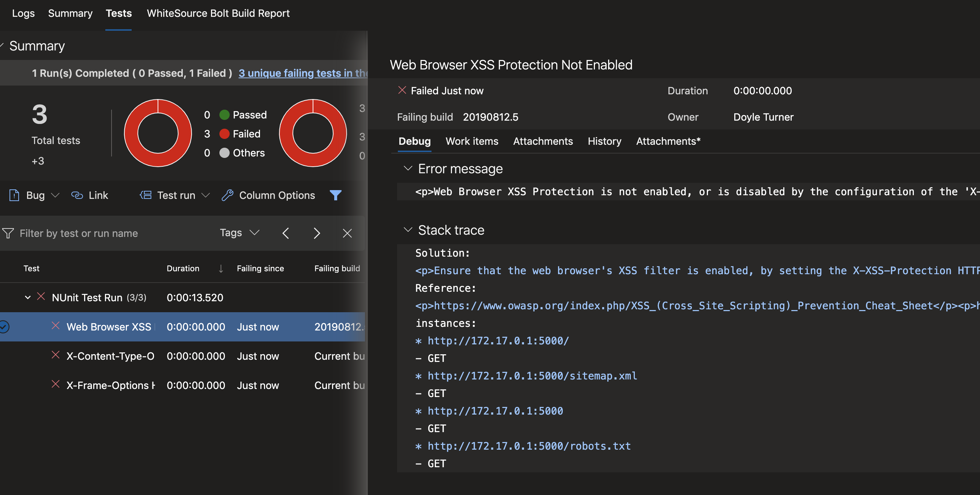Click the Test run icon

click(x=145, y=195)
